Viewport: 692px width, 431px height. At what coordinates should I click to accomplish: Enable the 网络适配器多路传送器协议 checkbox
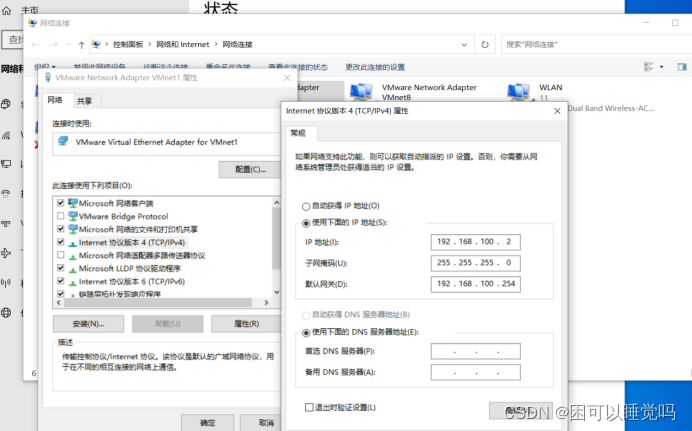pos(61,255)
